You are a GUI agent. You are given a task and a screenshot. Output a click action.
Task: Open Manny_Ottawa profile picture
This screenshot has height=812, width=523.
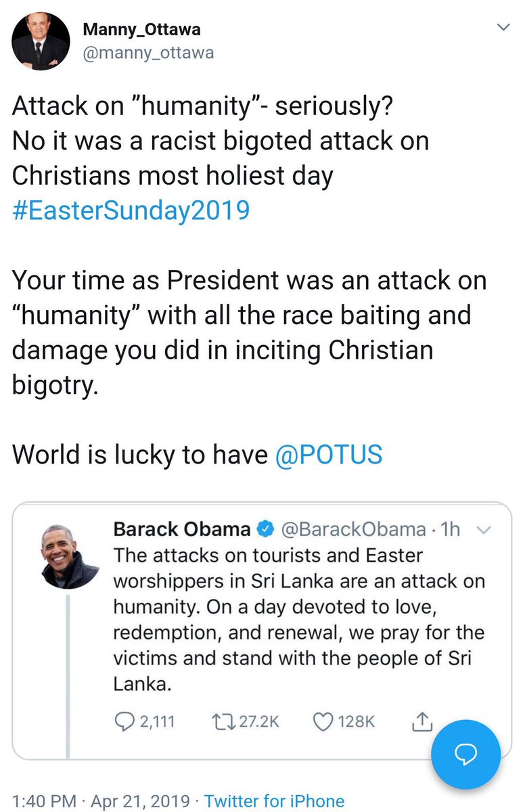point(41,41)
